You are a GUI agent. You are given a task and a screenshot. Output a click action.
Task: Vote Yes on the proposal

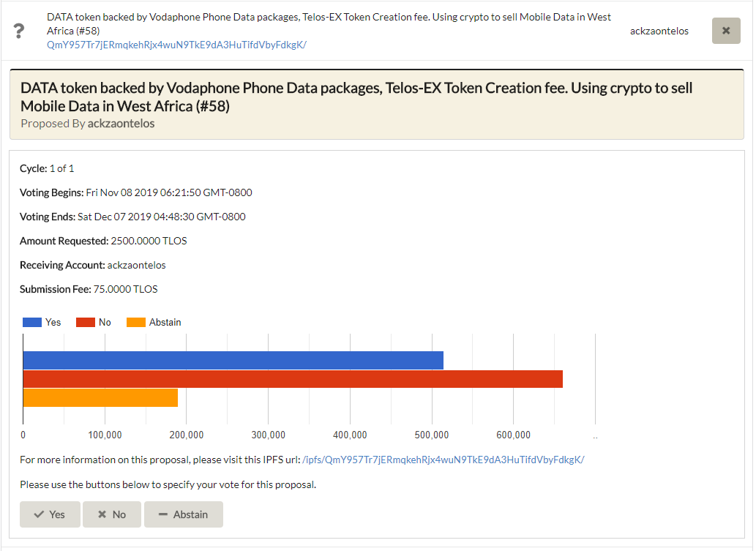[50, 514]
